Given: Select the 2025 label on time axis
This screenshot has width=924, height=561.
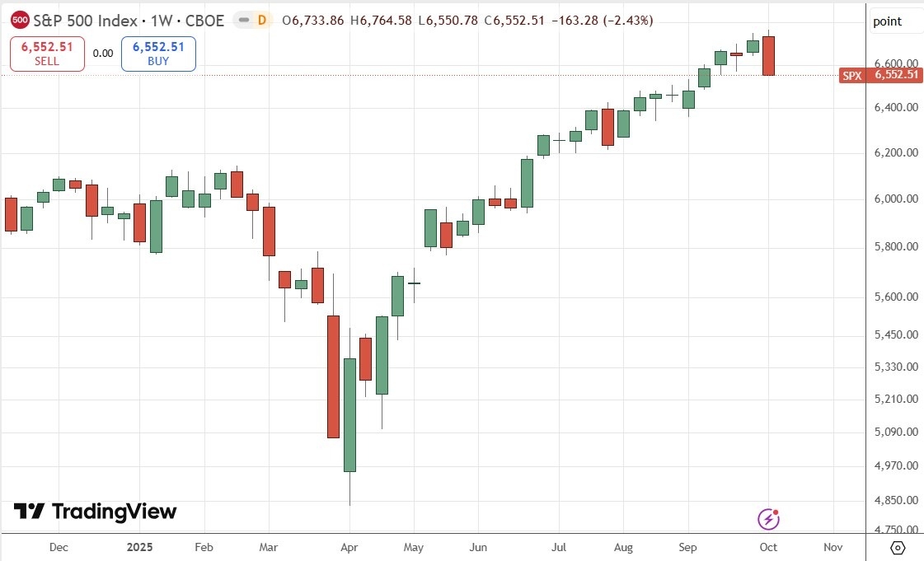Looking at the screenshot, I should (x=140, y=547).
